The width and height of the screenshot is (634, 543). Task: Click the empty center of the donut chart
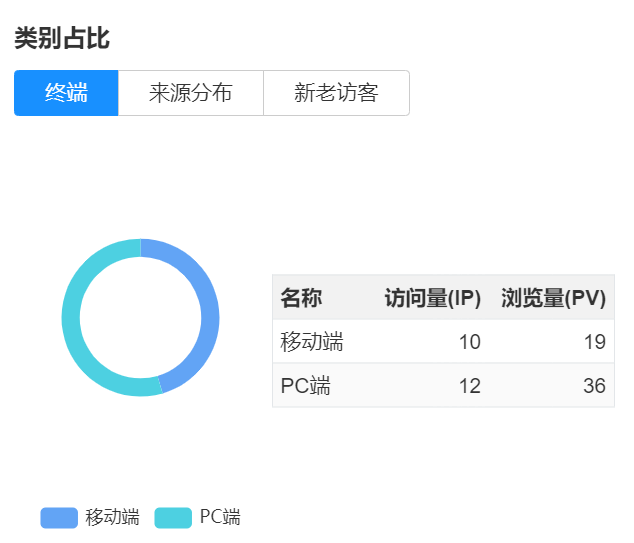pos(140,318)
